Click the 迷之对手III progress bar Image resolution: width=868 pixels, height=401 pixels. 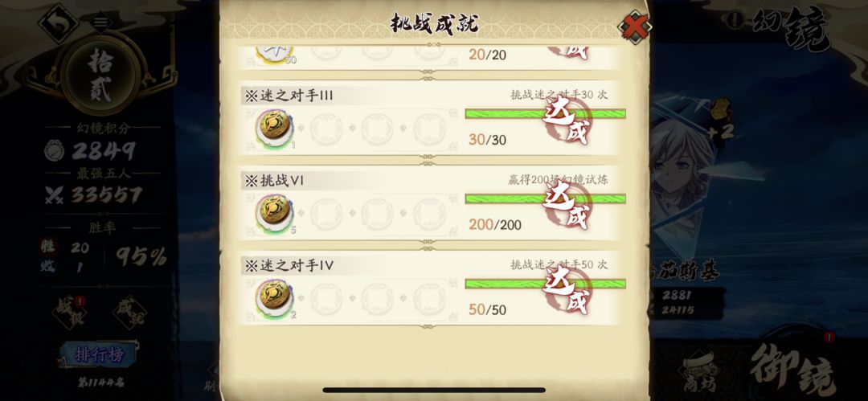click(545, 114)
